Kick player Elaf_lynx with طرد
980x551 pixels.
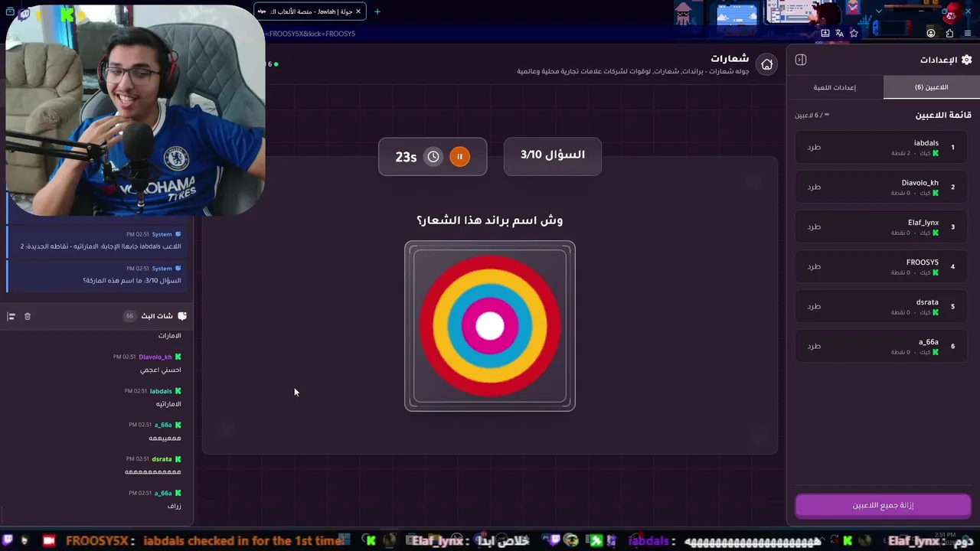[814, 227]
